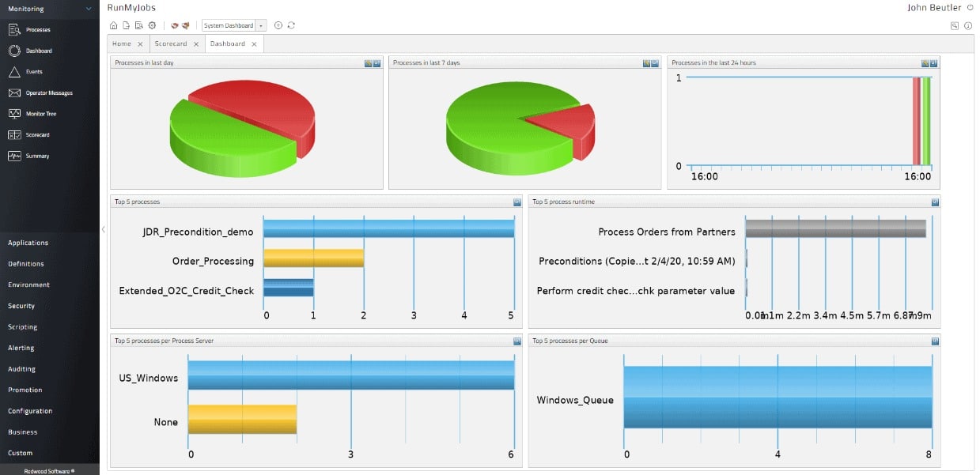The height and width of the screenshot is (475, 980).
Task: Click window icon on Top 5 processes per Process Server panel
Action: pos(516,341)
